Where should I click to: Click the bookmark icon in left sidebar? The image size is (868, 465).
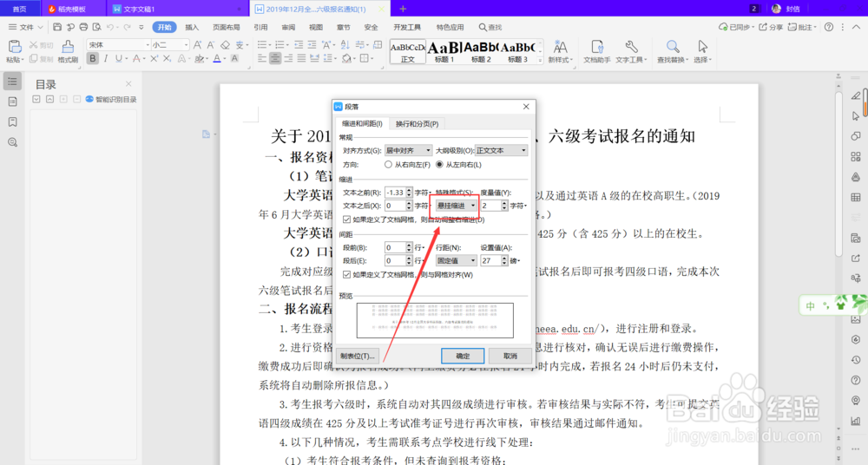tap(13, 121)
